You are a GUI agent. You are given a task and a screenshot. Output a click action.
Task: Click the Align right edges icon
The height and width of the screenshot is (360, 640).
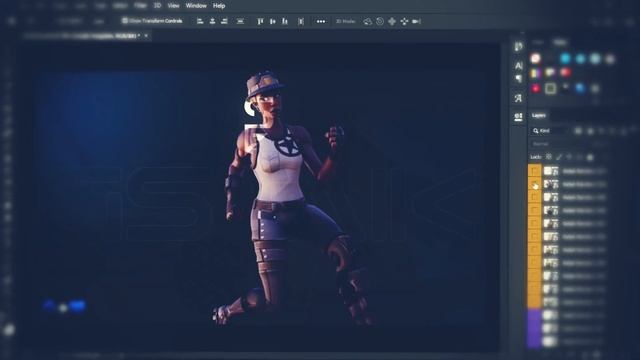point(224,21)
